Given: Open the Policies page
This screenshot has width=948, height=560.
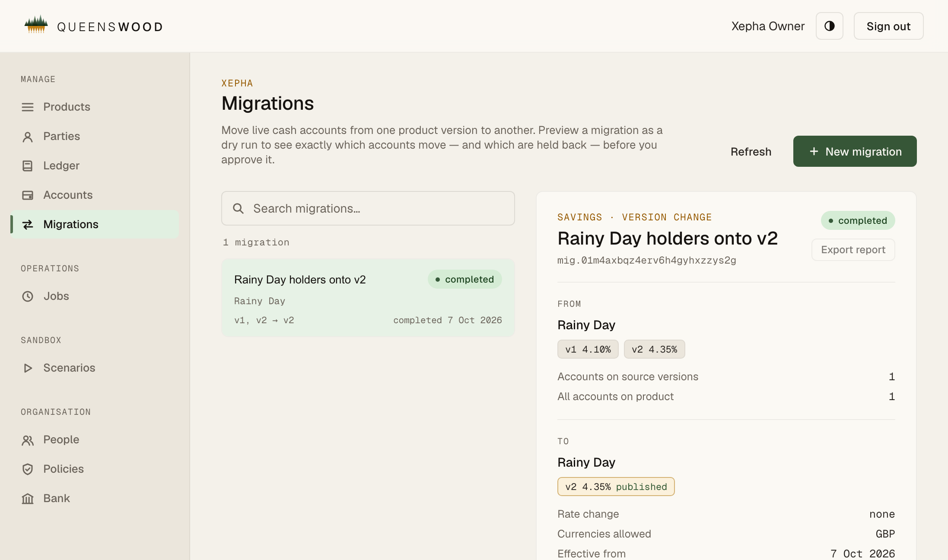Looking at the screenshot, I should 94,469.
